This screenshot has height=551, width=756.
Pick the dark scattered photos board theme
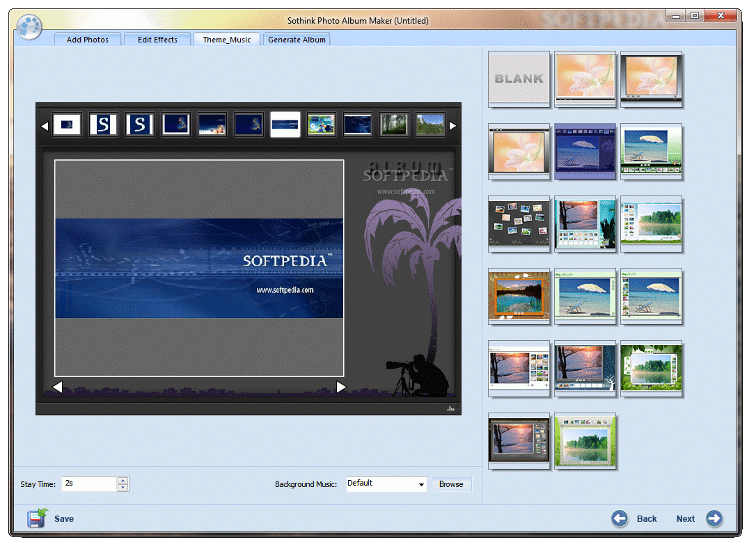[519, 223]
